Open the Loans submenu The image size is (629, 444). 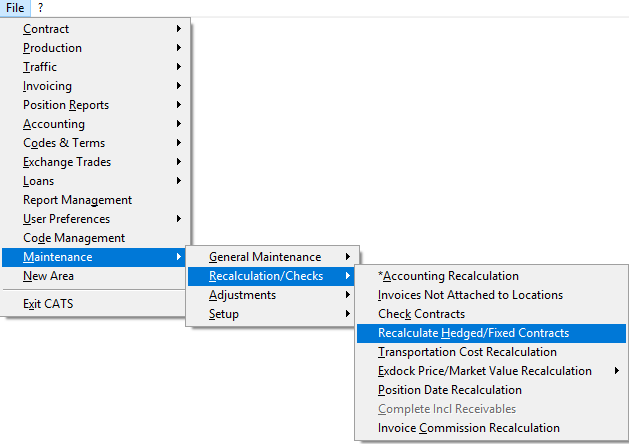pyautogui.click(x=93, y=181)
